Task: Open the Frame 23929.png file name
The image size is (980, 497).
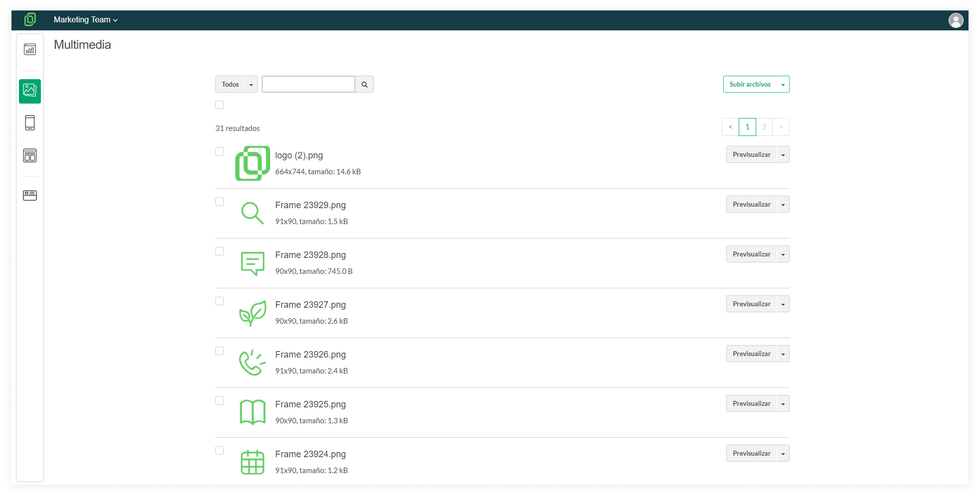Action: [x=311, y=205]
